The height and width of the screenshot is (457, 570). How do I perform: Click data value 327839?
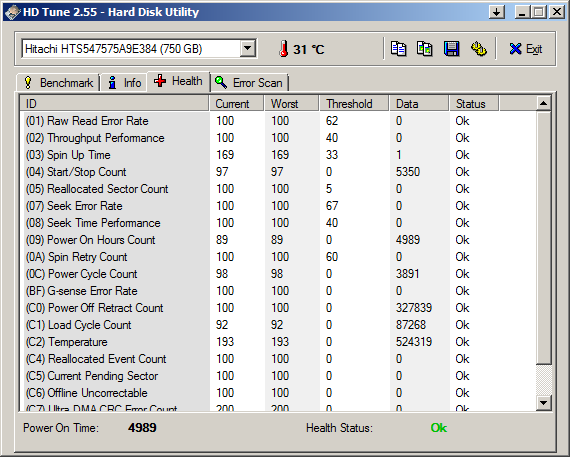pyautogui.click(x=414, y=308)
